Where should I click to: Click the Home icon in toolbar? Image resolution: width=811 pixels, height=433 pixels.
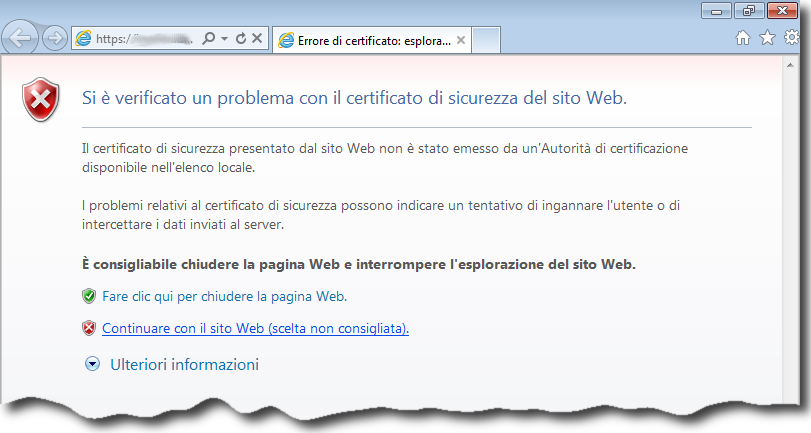[743, 38]
